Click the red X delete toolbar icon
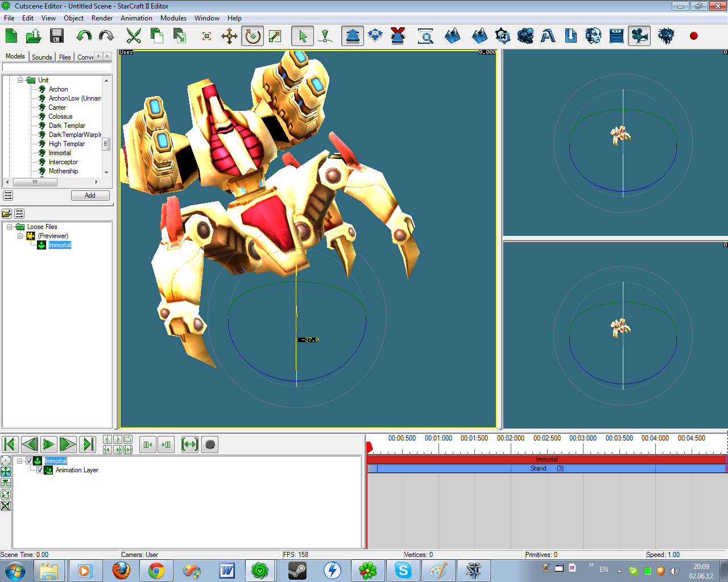Viewport: 728px width, 582px height. 398,36
